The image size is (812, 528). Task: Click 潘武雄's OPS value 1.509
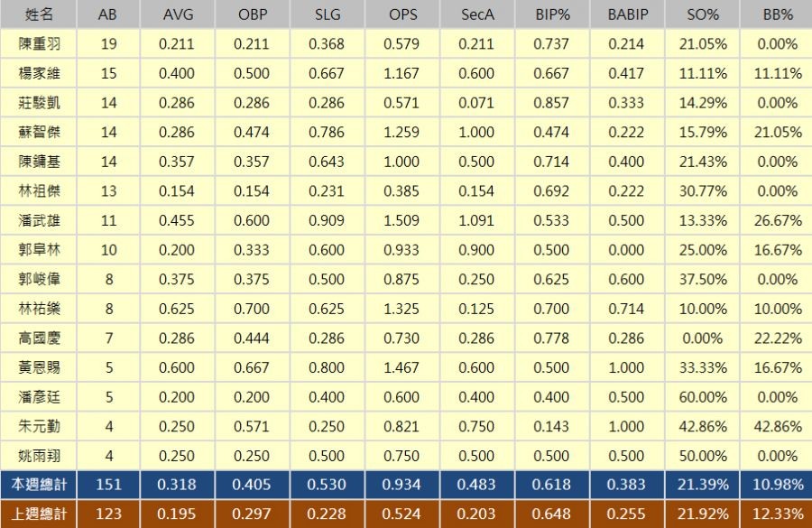402,220
